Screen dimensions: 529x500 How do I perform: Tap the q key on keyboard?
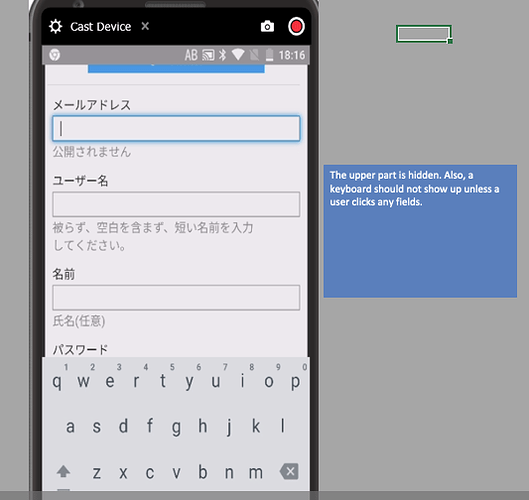pos(57,382)
